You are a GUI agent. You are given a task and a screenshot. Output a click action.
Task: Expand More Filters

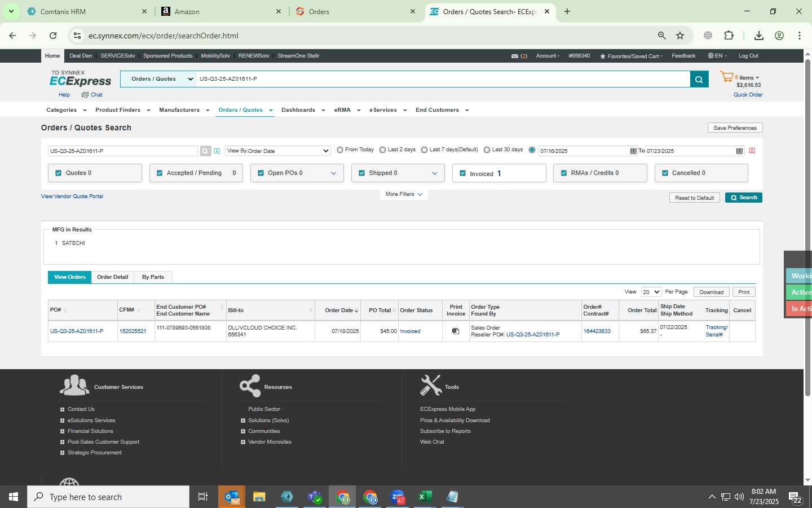pyautogui.click(x=404, y=194)
